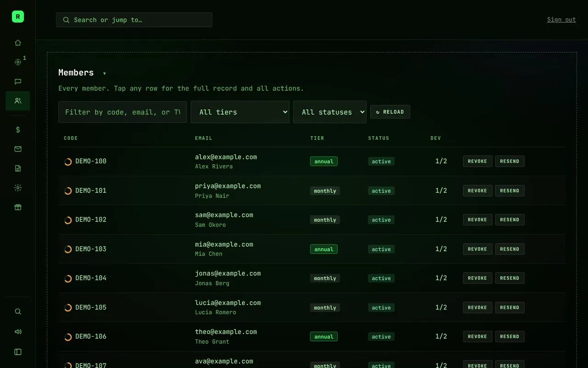
Task: Click the active status badge for Mia Chen
Action: [x=381, y=249]
